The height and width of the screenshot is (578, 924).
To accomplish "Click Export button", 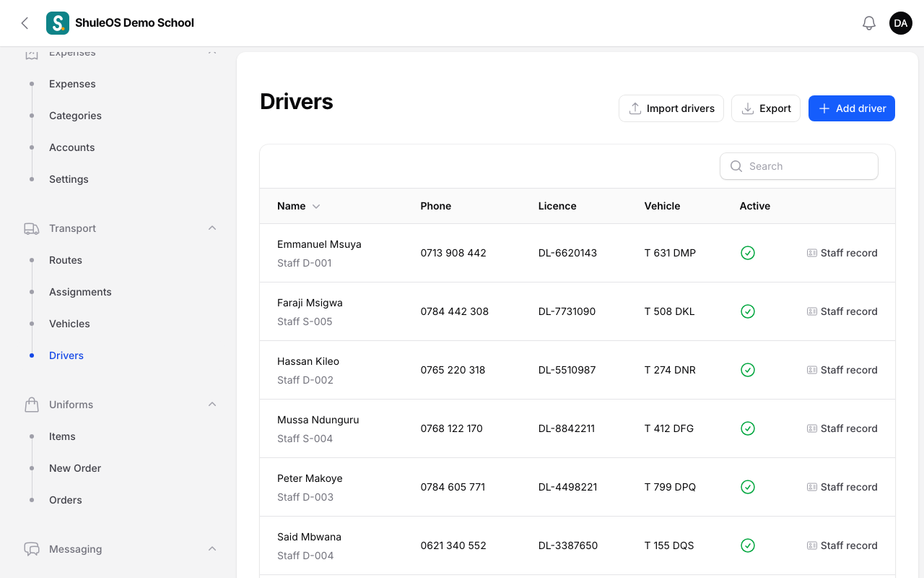I will 766,108.
